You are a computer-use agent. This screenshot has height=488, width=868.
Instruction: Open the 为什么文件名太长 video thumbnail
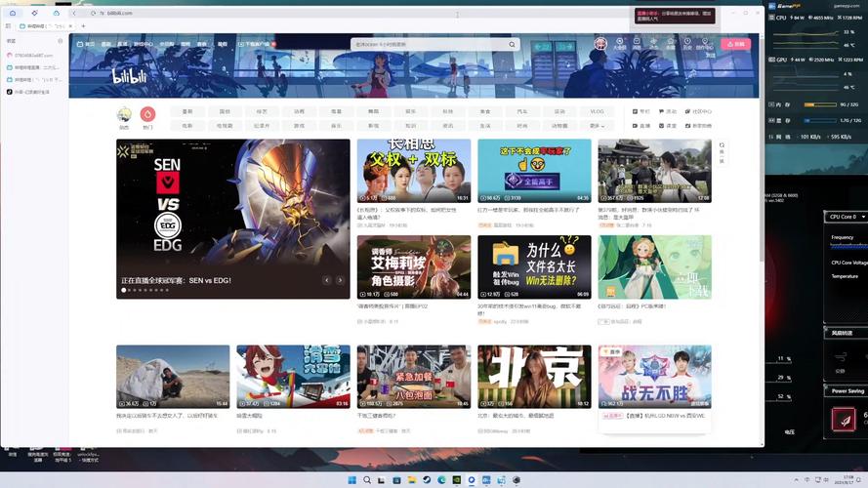pos(534,267)
